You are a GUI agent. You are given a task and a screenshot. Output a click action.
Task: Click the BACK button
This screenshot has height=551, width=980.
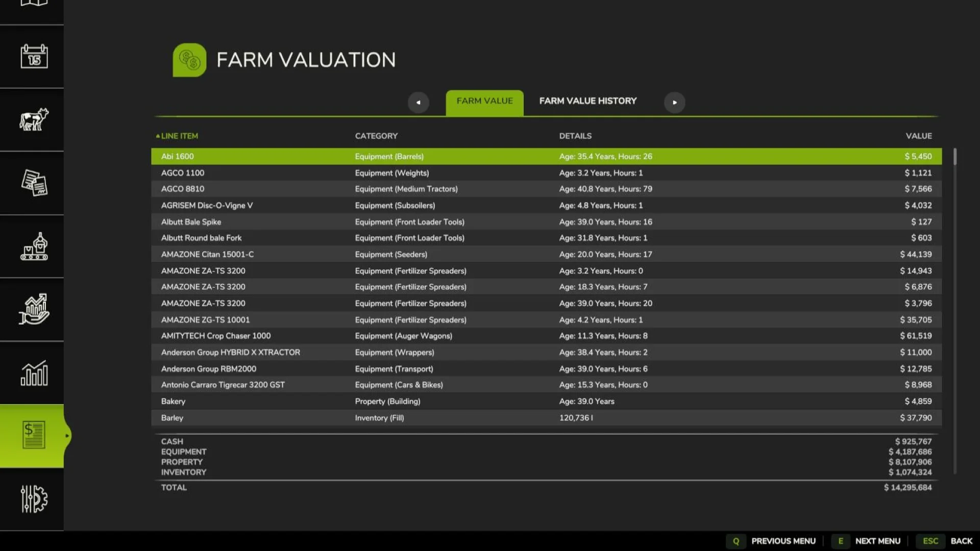click(x=962, y=541)
